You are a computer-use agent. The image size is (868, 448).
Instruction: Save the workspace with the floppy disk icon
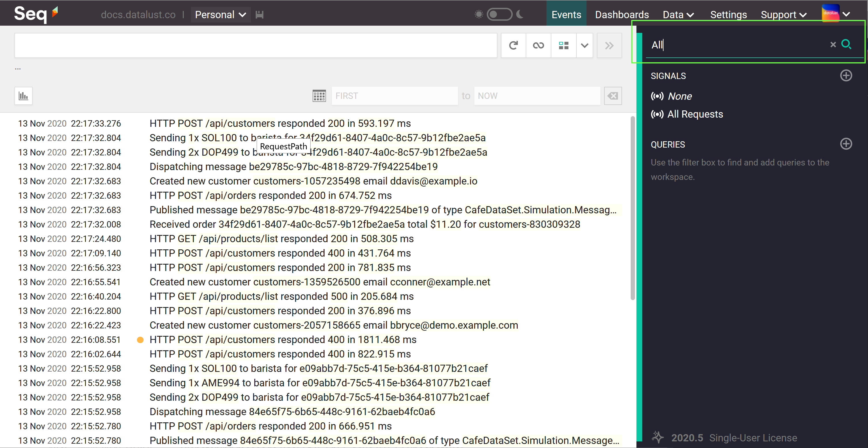click(260, 14)
